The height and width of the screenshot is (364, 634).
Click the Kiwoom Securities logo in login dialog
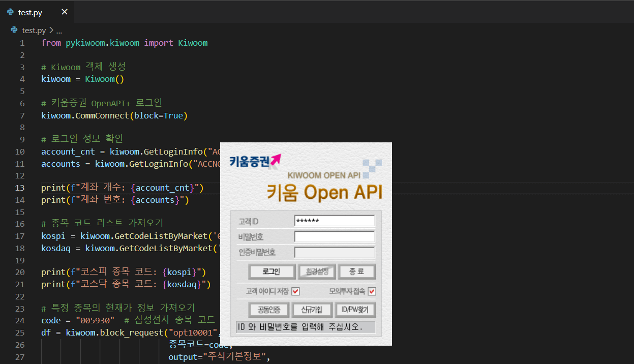point(255,161)
